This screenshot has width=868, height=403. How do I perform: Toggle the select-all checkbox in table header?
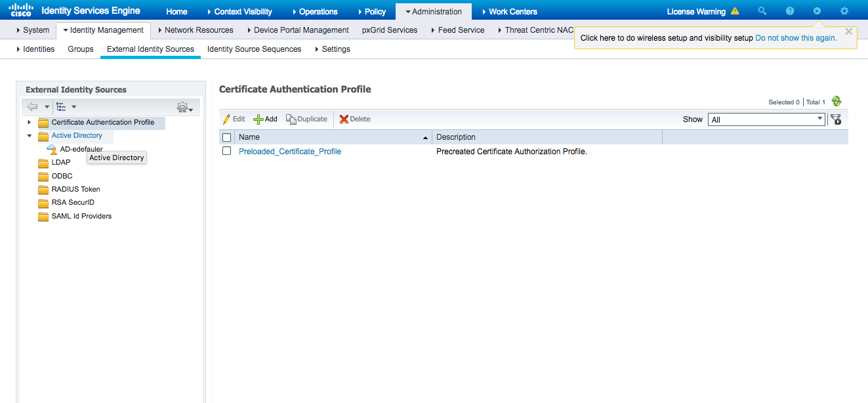(x=227, y=137)
